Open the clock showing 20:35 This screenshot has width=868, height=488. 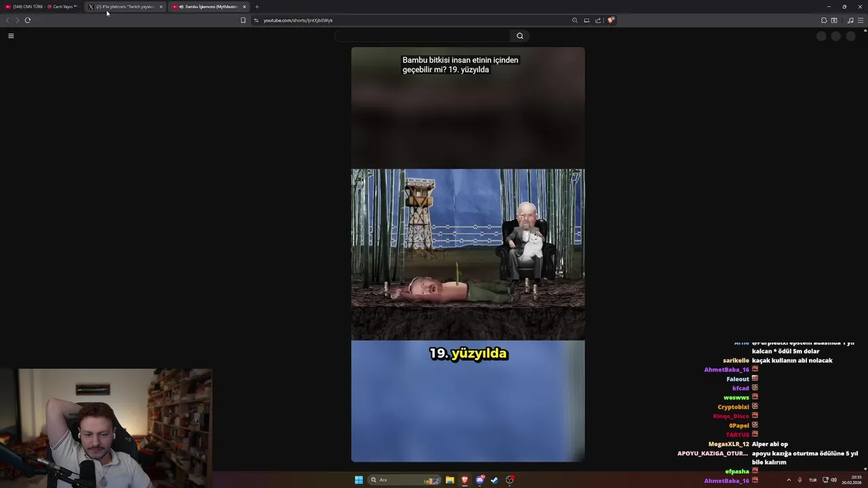point(852,480)
